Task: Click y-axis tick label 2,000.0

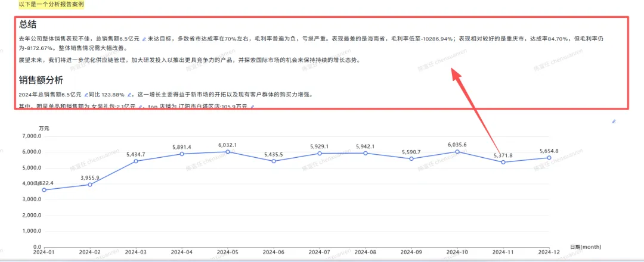Action: tap(31, 216)
